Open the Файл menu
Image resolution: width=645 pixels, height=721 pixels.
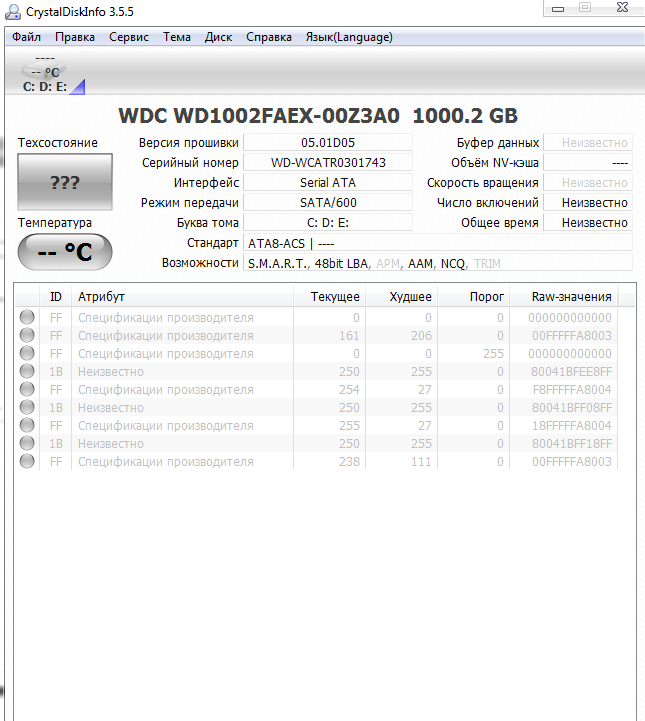click(27, 37)
